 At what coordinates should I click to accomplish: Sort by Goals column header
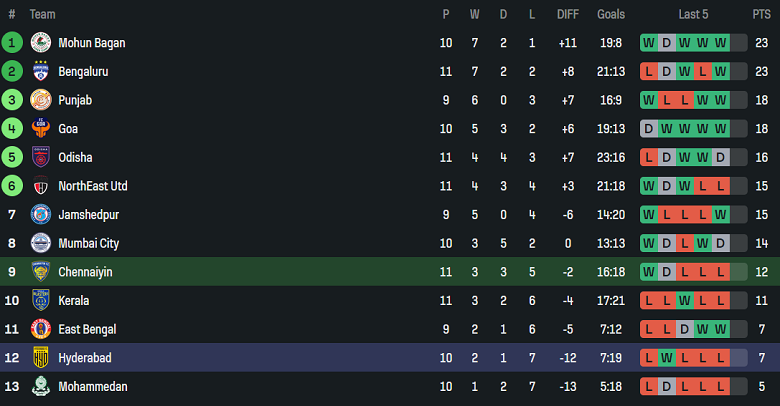coord(610,14)
